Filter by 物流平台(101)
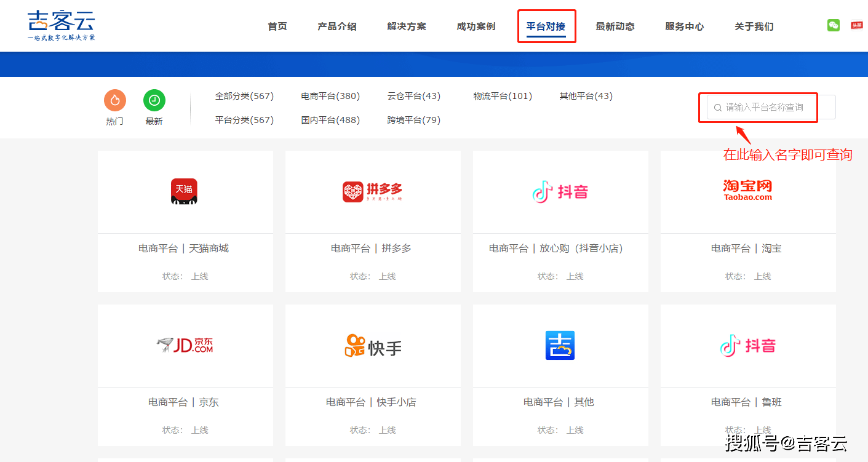868x462 pixels. tap(503, 96)
